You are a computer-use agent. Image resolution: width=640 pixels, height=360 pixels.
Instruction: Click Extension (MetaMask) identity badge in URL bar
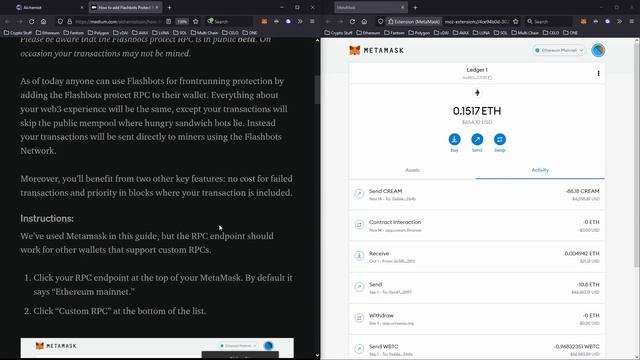pyautogui.click(x=414, y=21)
